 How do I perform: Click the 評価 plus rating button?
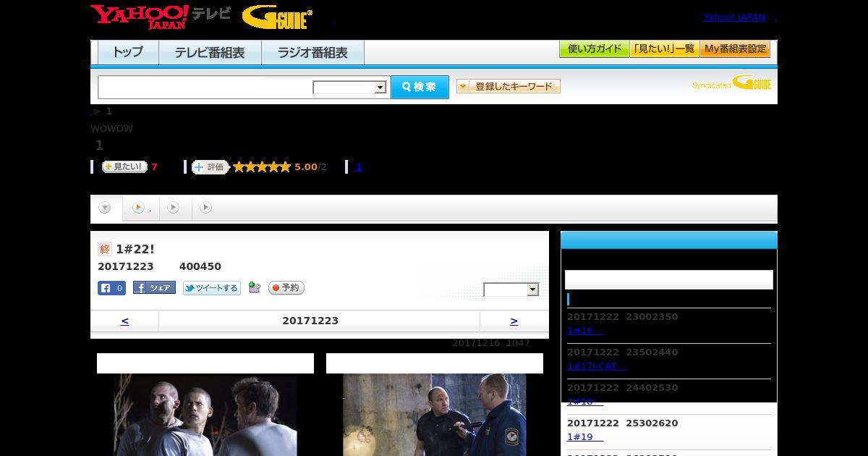click(x=210, y=167)
